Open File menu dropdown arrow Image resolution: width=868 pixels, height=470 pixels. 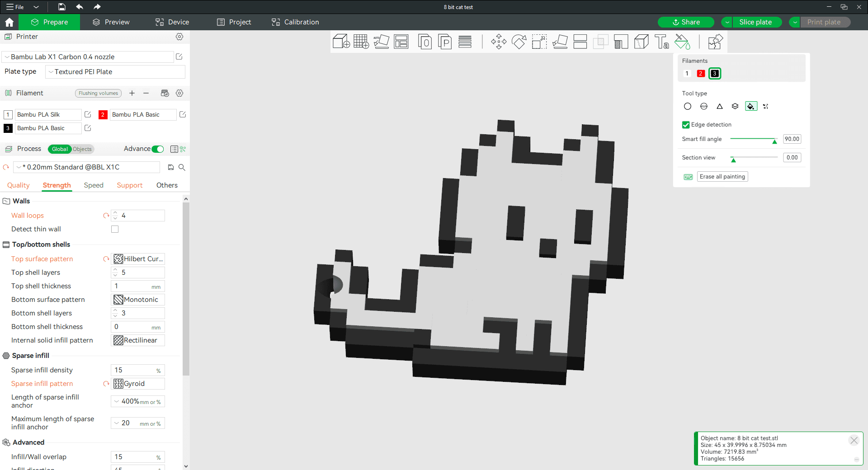pos(36,7)
